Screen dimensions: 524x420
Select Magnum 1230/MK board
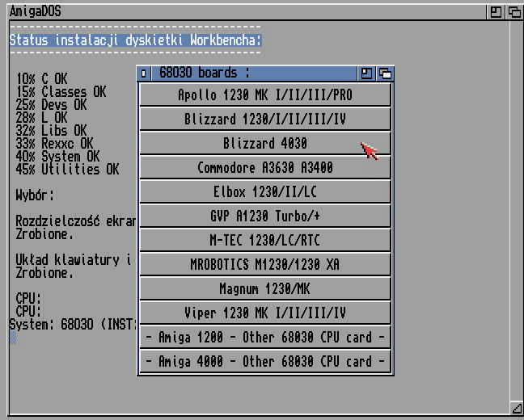tap(265, 288)
